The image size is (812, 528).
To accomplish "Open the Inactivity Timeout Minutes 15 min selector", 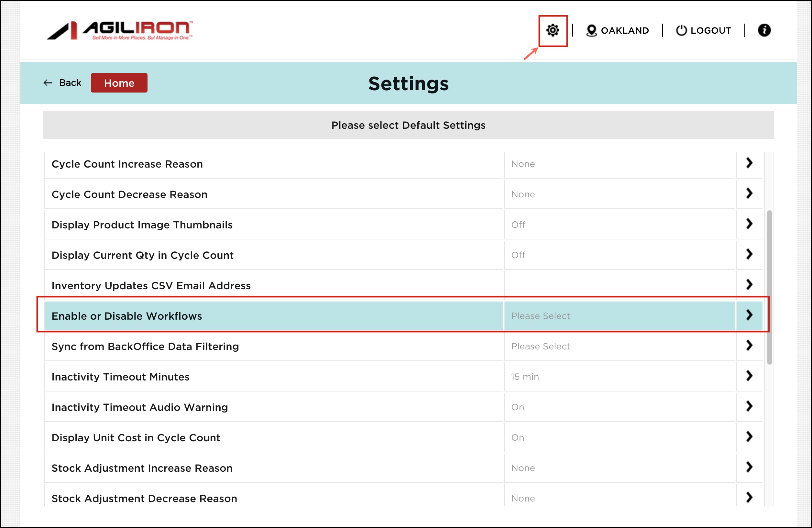I will (x=525, y=377).
